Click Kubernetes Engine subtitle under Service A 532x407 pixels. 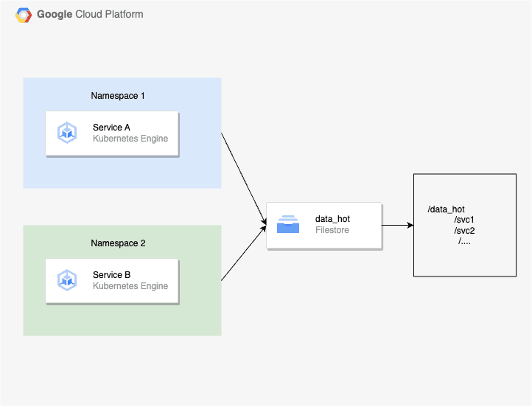coord(130,139)
